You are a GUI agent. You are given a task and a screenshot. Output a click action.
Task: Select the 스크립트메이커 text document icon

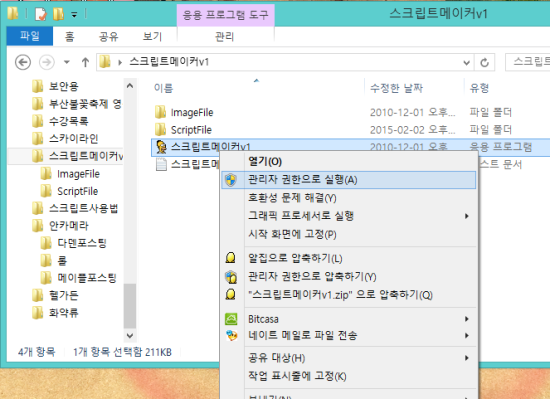[161, 164]
